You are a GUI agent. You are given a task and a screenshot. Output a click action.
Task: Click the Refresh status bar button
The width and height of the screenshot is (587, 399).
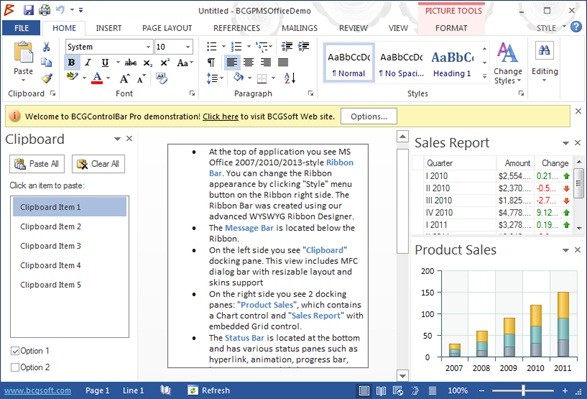209,390
